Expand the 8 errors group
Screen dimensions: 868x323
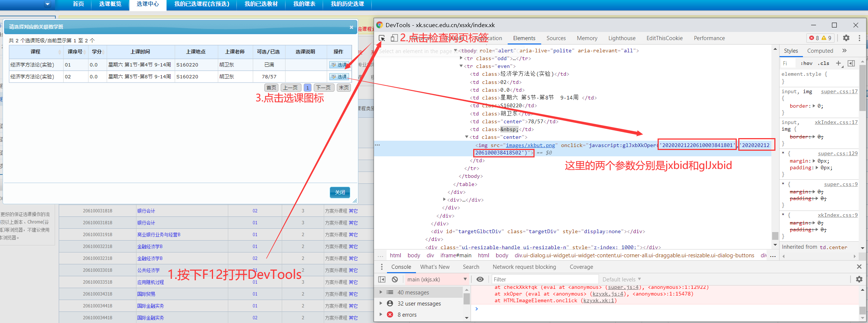pyautogui.click(x=381, y=314)
